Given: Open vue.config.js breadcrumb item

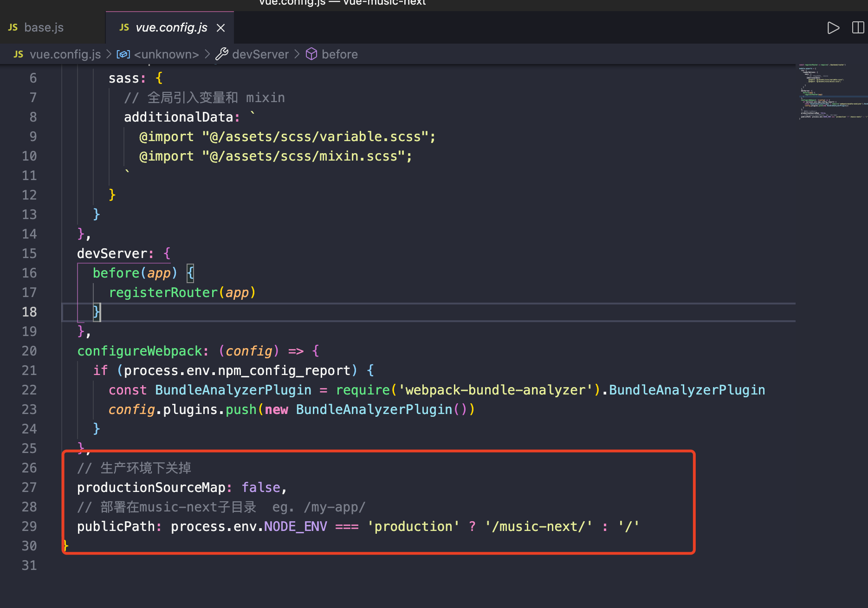Looking at the screenshot, I should click(65, 54).
